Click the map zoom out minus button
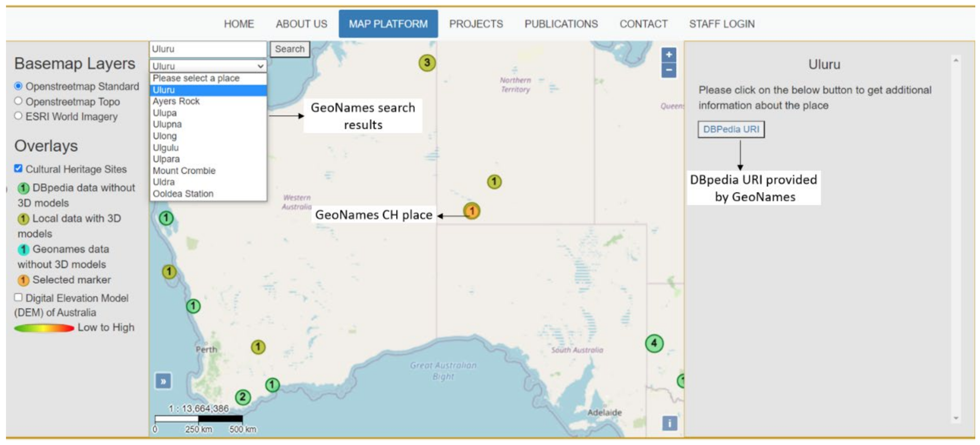Viewport: 980px width, 445px height. 668,70
